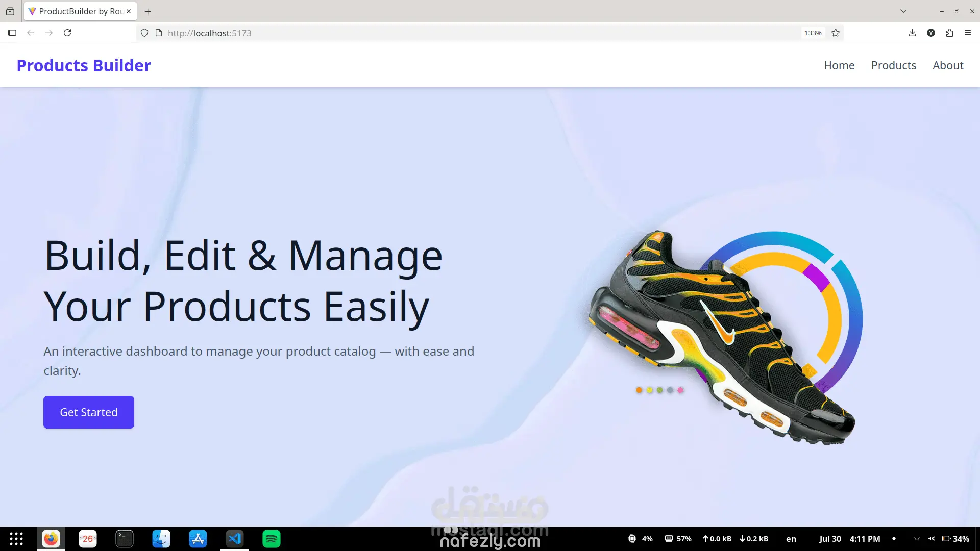Screen dimensions: 980x551
Task: Open the terminal app in taskbar
Action: 125,539
